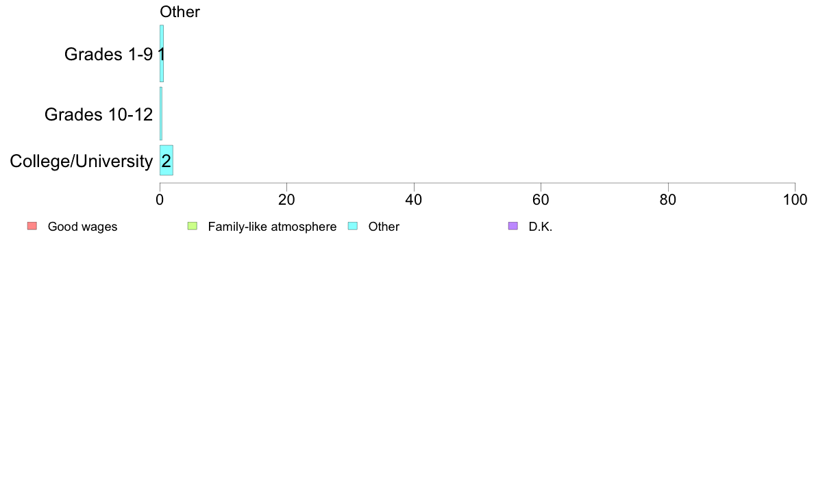Click the Family-like atmosphere green legend swatch
814x504 pixels.
pos(192,226)
